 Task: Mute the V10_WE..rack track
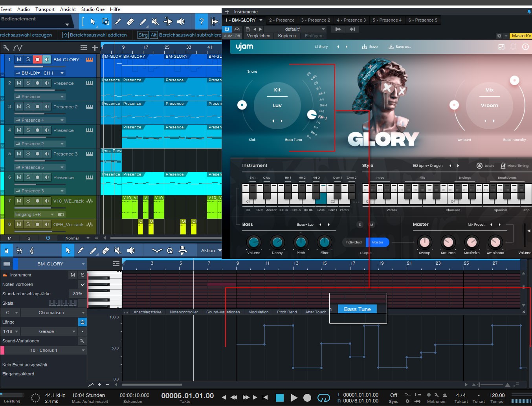[19, 201]
